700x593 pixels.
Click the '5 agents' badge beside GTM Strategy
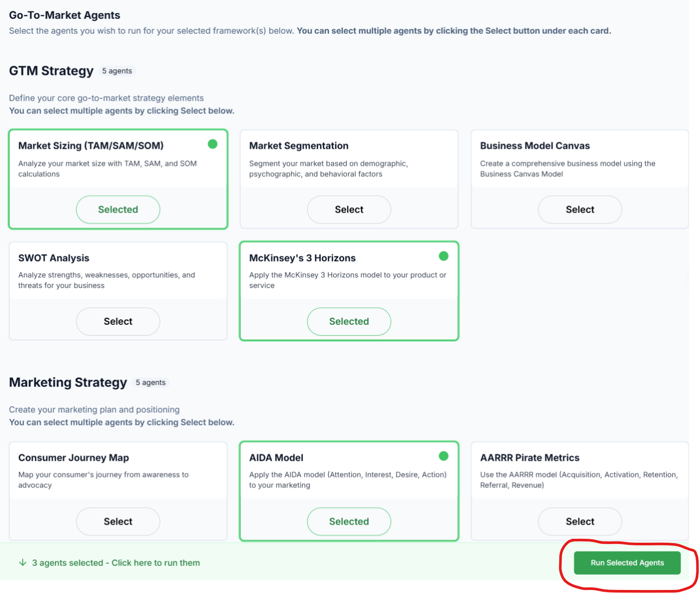tap(117, 71)
